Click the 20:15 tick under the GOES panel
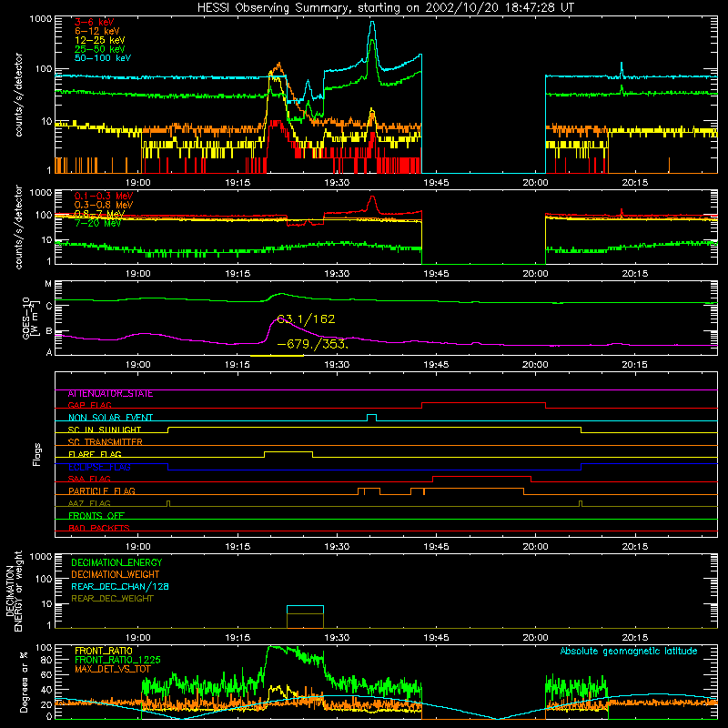728x728 pixels. click(634, 365)
